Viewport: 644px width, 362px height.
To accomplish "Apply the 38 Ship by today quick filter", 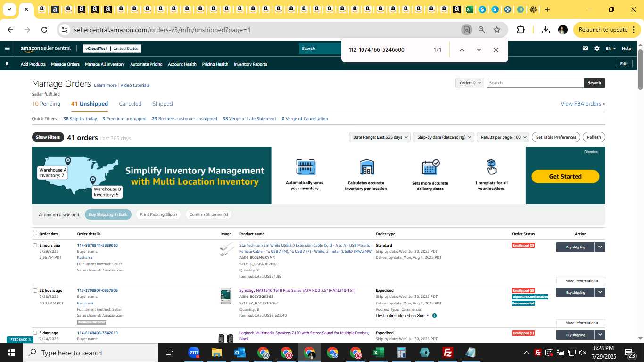I will tap(80, 119).
